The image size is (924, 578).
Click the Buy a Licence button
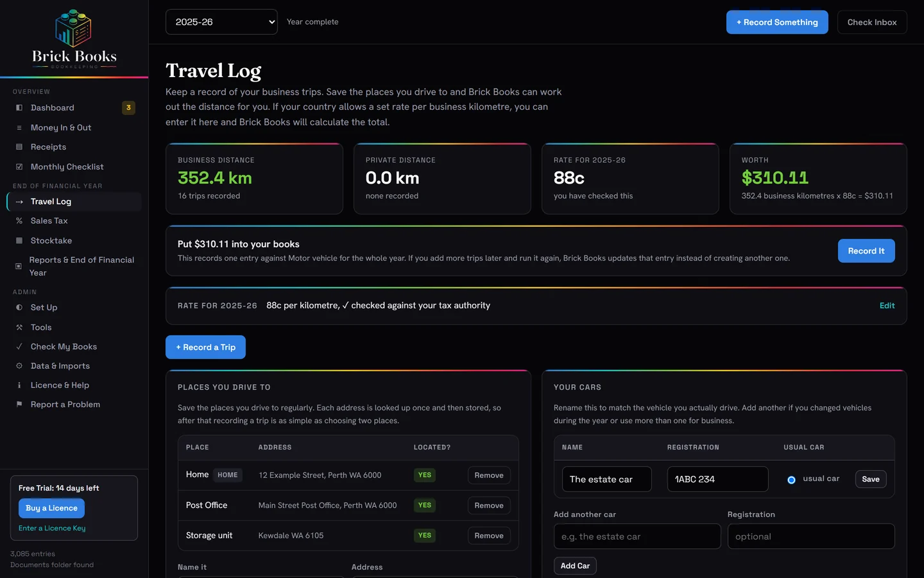pyautogui.click(x=51, y=508)
